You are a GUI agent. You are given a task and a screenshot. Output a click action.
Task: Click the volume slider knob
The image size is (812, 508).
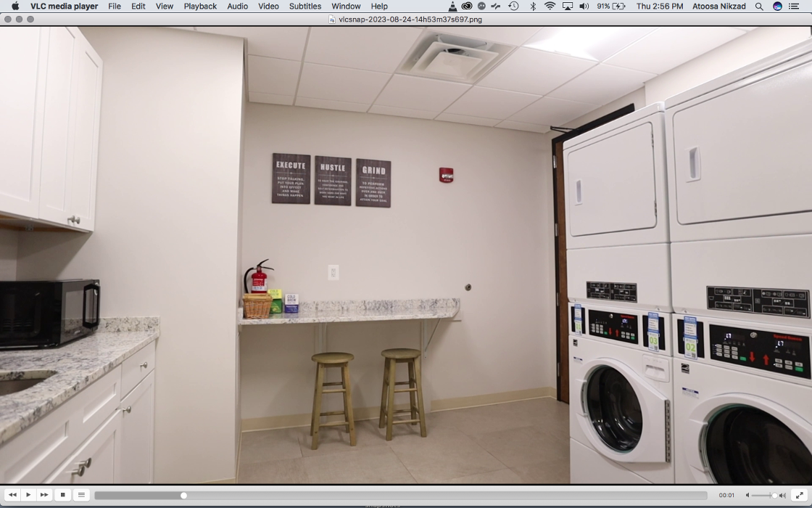click(774, 496)
